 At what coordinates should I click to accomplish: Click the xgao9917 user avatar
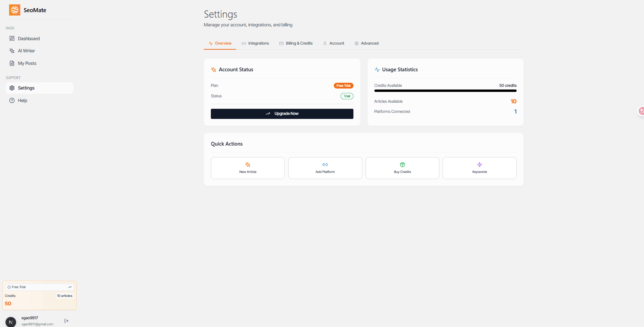tap(11, 322)
